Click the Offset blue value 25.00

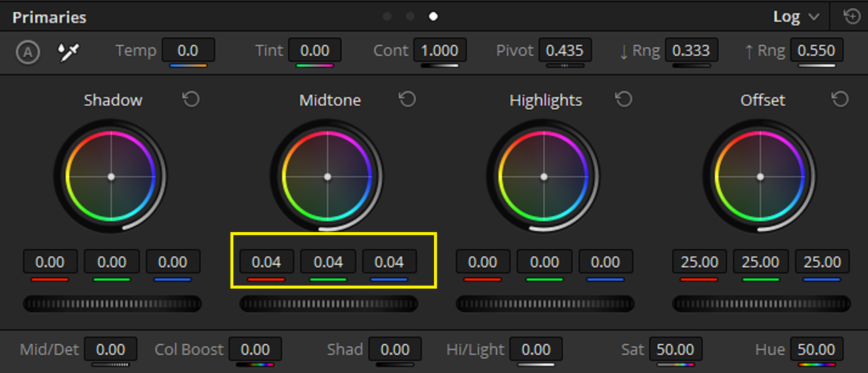(822, 262)
